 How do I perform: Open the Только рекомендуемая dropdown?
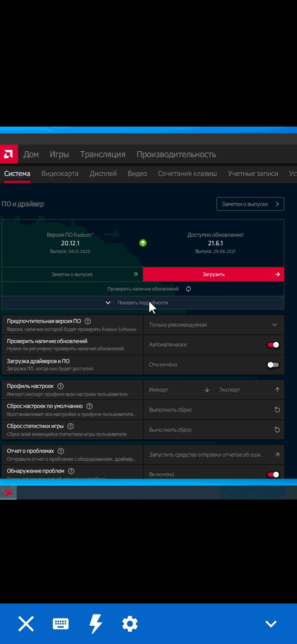pyautogui.click(x=213, y=325)
